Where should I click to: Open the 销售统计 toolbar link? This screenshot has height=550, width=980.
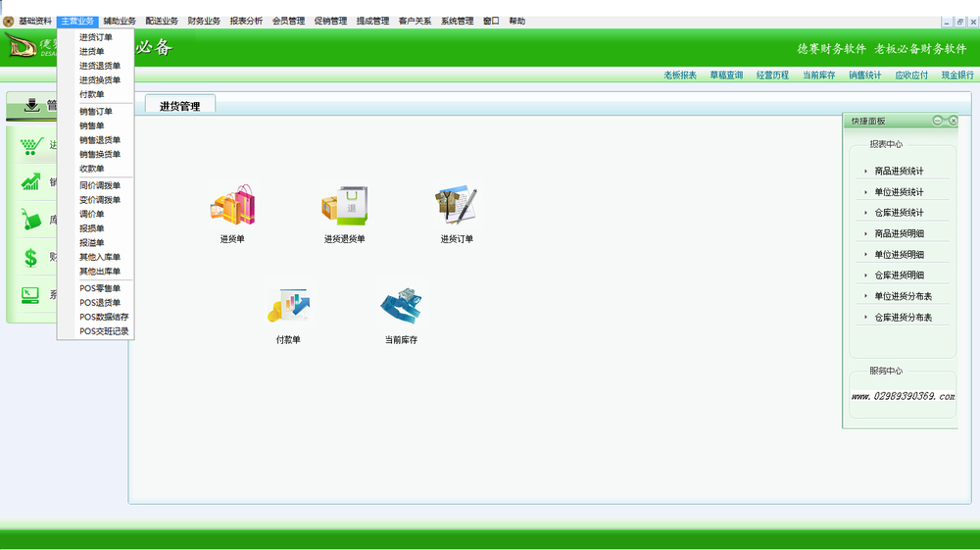tap(865, 75)
